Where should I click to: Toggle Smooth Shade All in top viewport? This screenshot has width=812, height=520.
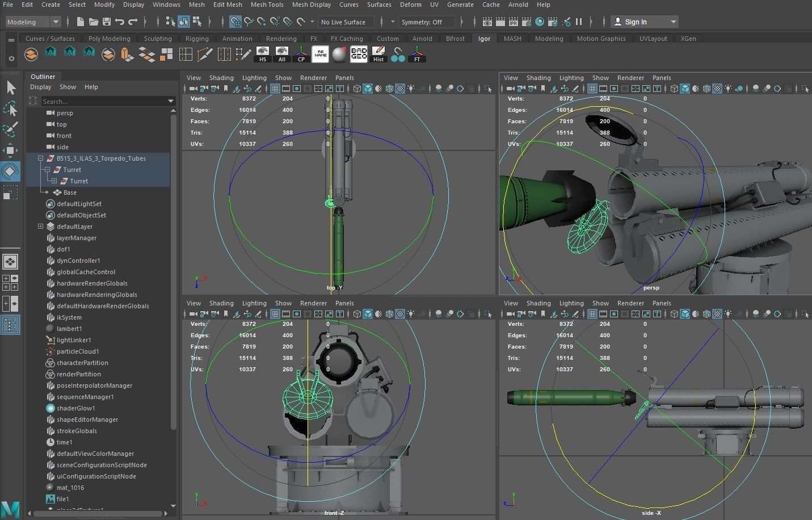pyautogui.click(x=368, y=89)
